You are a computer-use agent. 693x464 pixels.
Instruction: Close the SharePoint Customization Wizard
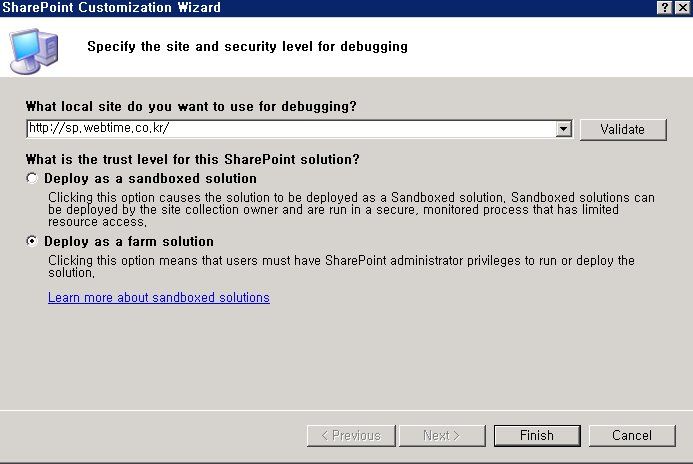(x=682, y=8)
